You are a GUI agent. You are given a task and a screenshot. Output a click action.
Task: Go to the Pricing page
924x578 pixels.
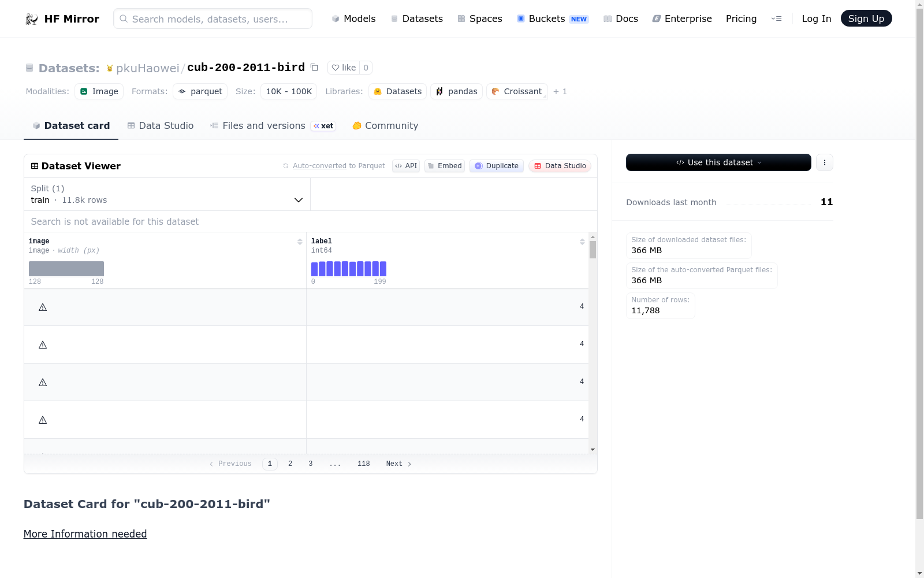pos(741,18)
